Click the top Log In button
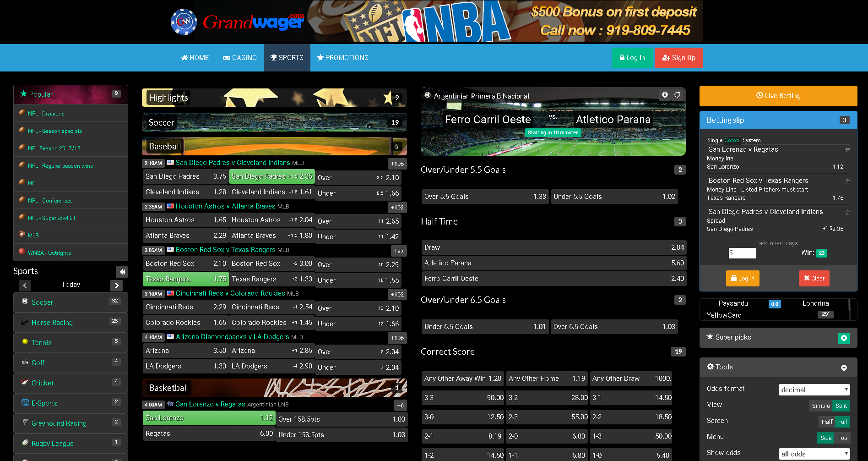This screenshot has width=868, height=461. 632,58
